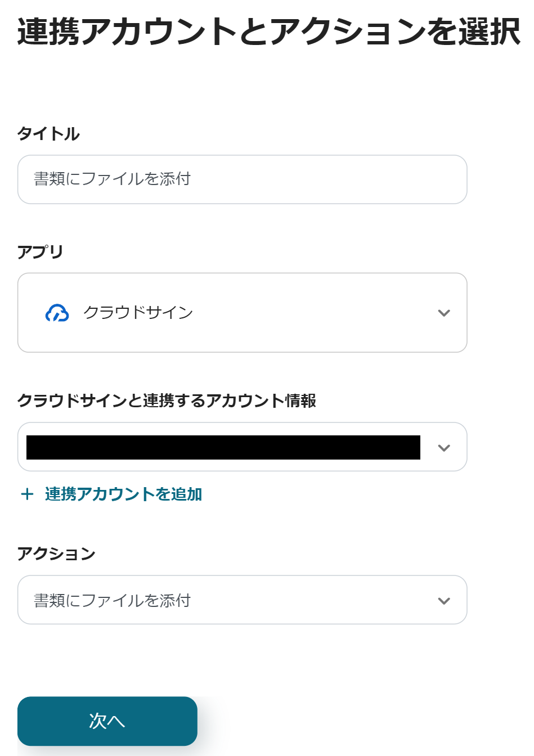Click the redacted account selection box
The width and height of the screenshot is (534, 756).
tap(223, 448)
